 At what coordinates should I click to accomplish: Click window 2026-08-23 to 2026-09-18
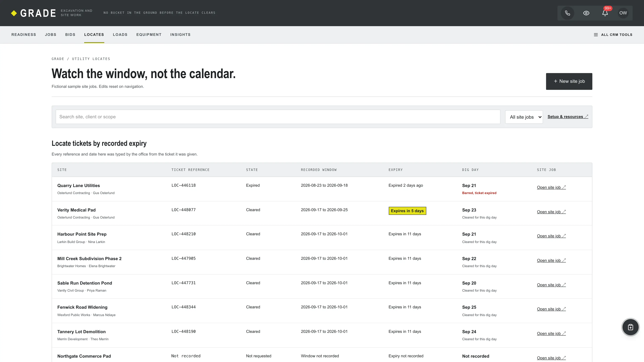(324, 185)
